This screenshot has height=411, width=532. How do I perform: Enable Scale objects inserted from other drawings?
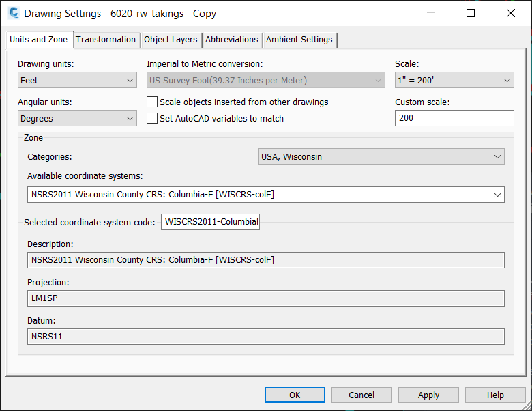(152, 102)
